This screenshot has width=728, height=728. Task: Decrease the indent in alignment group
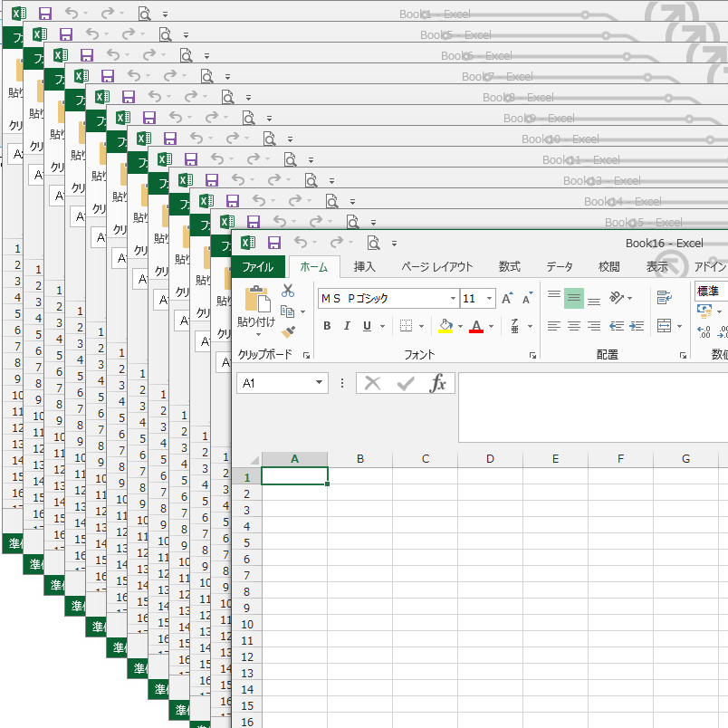(x=616, y=326)
